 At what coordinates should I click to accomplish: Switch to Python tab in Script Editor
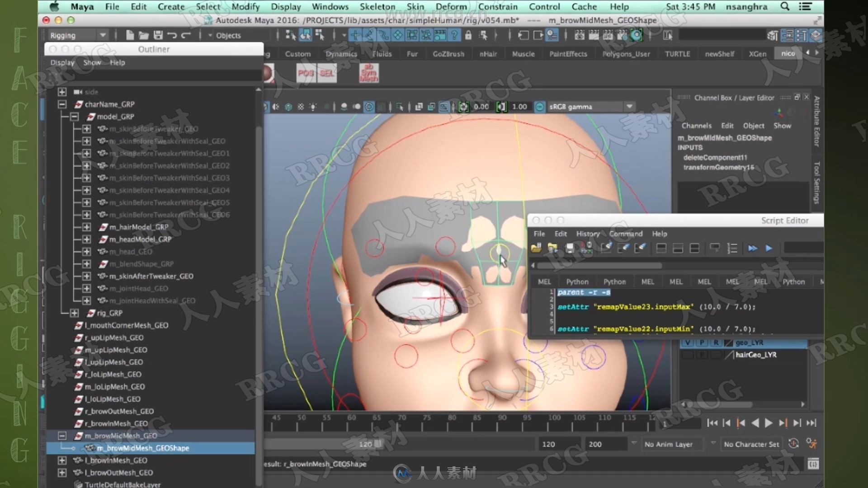coord(576,281)
